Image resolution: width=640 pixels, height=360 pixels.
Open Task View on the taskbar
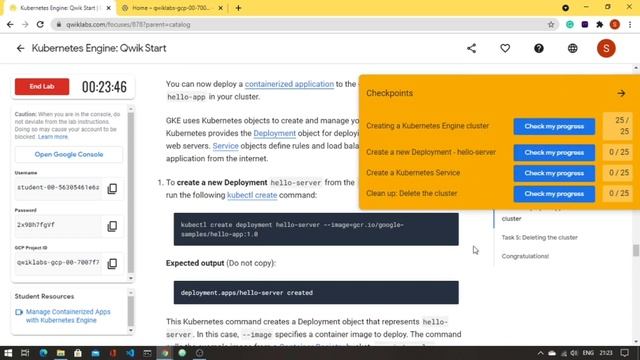pyautogui.click(x=25, y=353)
